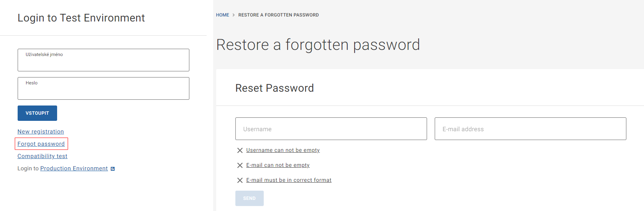Select the Restore a Forgotten Password breadcrumb
Image resolution: width=644 pixels, height=211 pixels.
(278, 15)
